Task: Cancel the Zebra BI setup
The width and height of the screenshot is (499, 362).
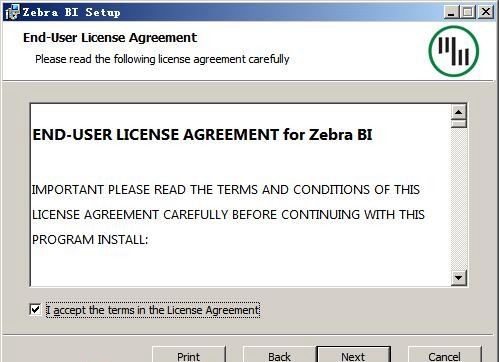Action: pos(445,355)
